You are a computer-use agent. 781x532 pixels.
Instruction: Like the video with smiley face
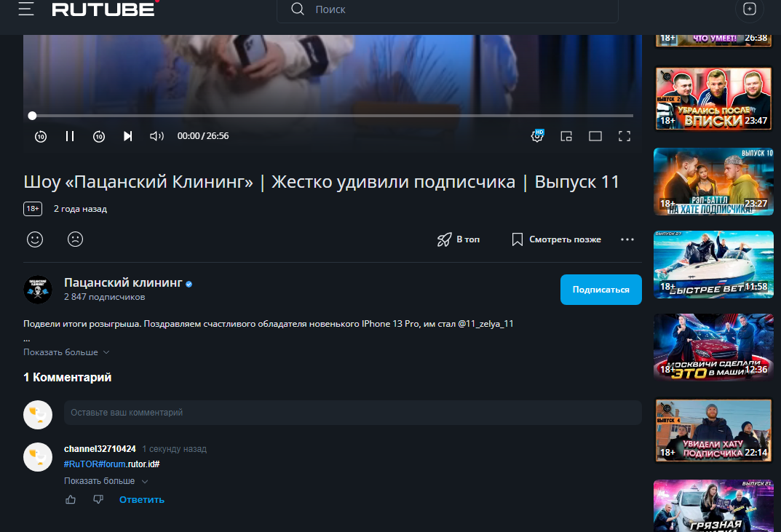(35, 239)
